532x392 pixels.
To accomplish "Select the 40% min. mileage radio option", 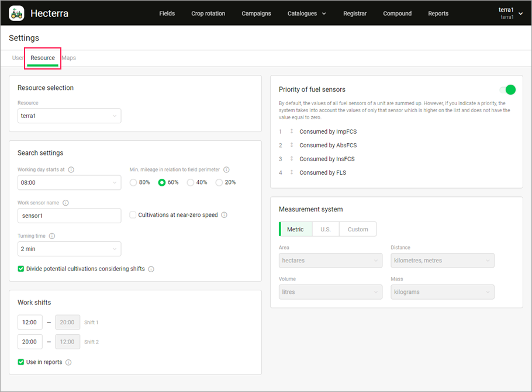I will click(191, 182).
